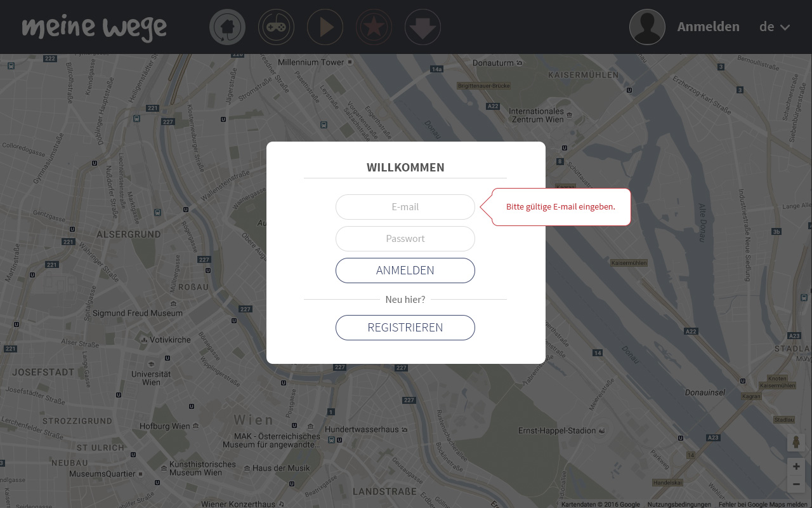
Task: Click the map zoom out minus button
Action: (x=796, y=484)
